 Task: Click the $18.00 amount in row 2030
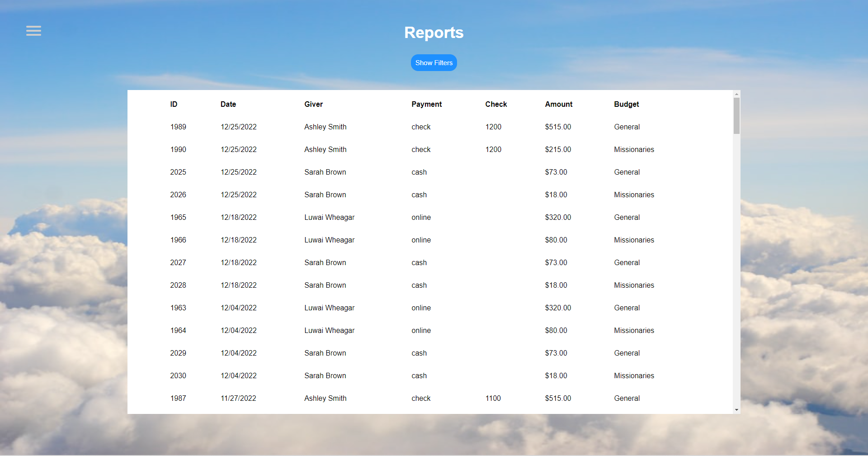(x=556, y=375)
